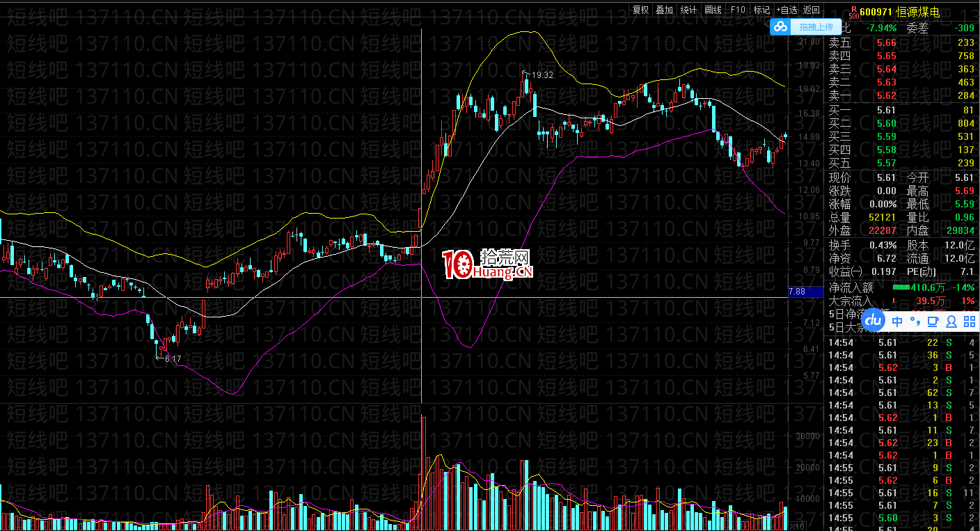Select the 买二 price 5.60
Viewport: 980px width, 531px height.
coord(887,123)
